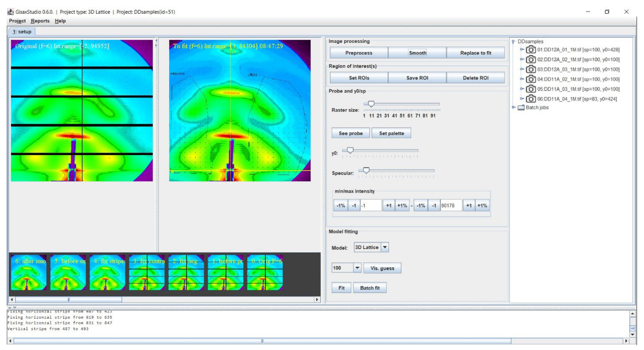
Task: Click the Set ROIs button
Action: coord(359,78)
